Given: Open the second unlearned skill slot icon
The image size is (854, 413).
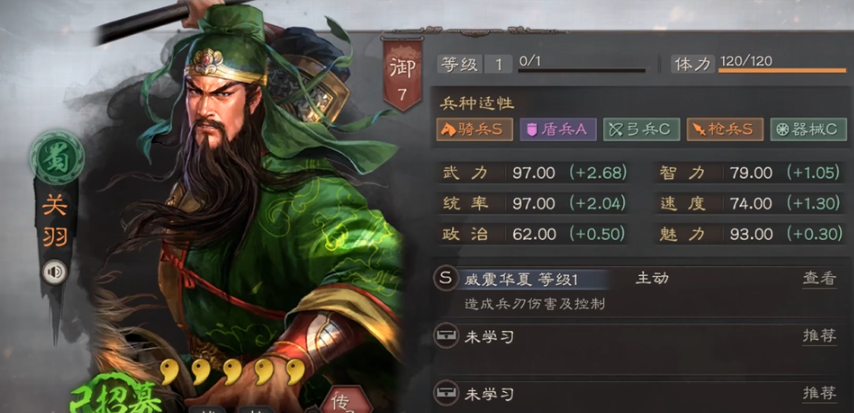Looking at the screenshot, I should pyautogui.click(x=446, y=393).
